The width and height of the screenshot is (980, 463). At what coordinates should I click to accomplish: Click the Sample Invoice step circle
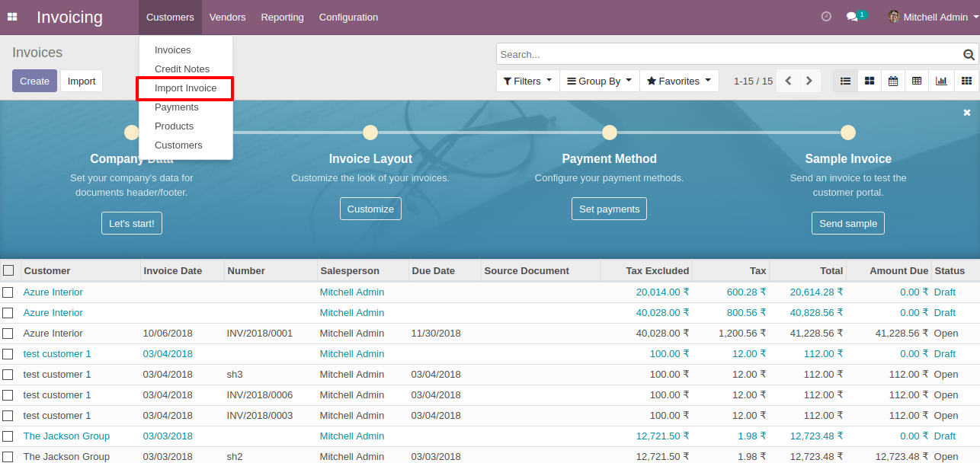[848, 133]
